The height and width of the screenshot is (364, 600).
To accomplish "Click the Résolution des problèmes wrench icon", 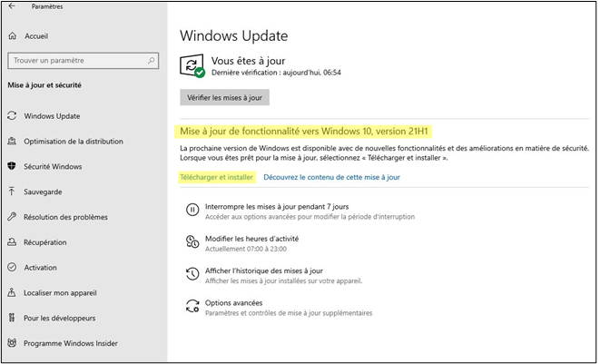I will click(x=12, y=217).
